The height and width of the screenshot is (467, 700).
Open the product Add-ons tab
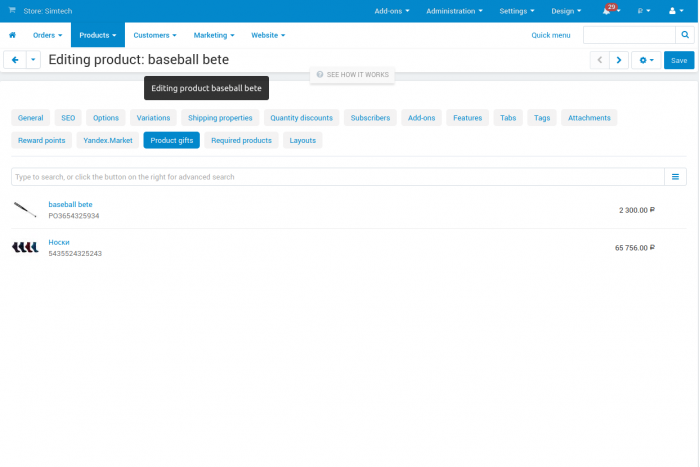pos(421,118)
